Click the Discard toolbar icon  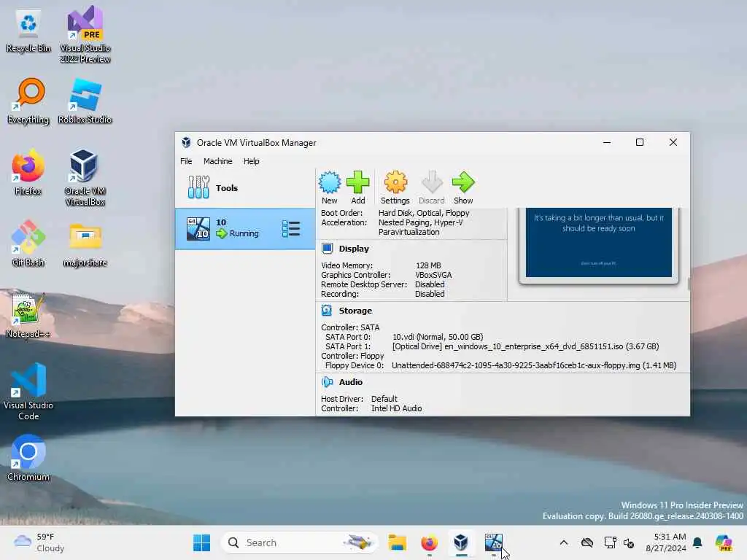432,183
